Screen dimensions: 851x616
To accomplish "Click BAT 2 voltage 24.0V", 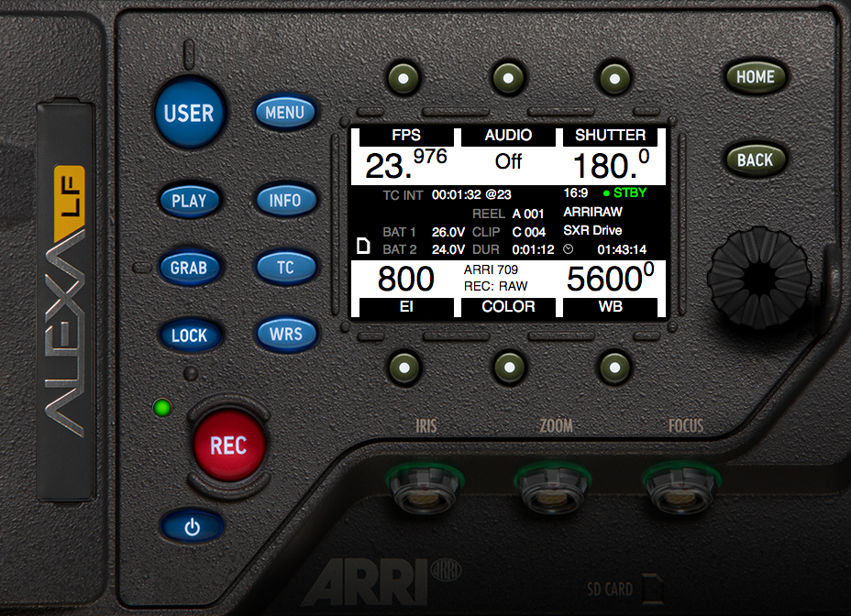I will (x=448, y=249).
